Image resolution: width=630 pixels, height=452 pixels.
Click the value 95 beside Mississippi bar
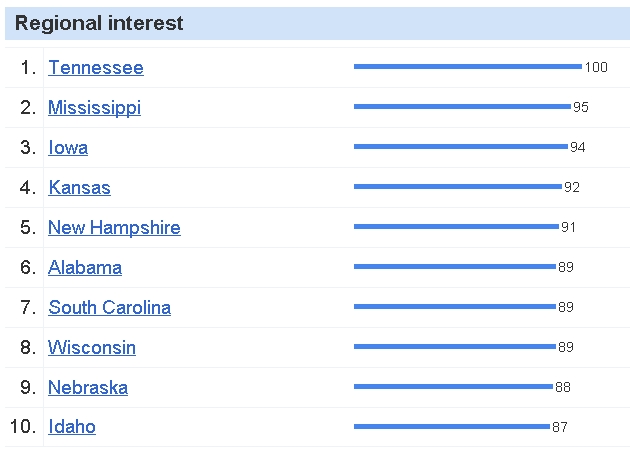[x=581, y=107]
